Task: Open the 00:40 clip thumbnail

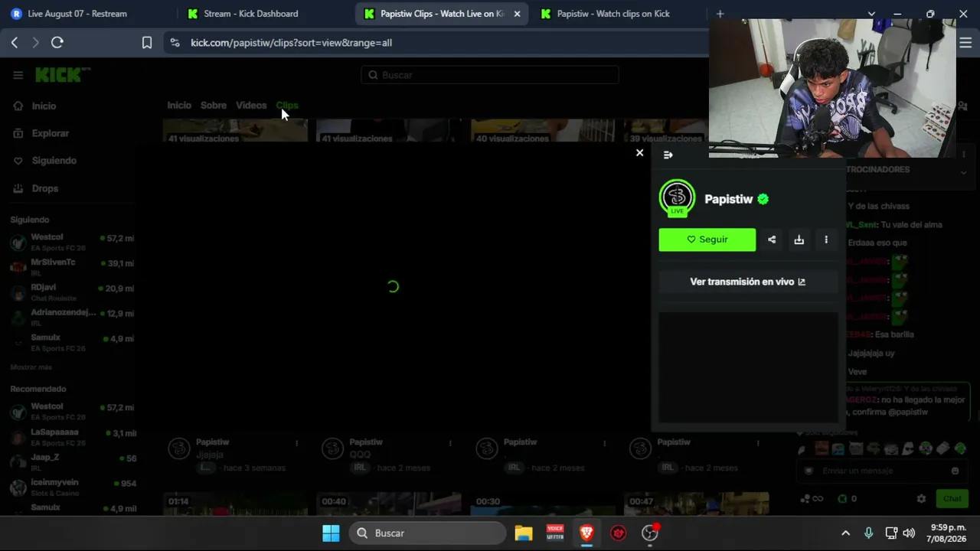Action: [389, 504]
